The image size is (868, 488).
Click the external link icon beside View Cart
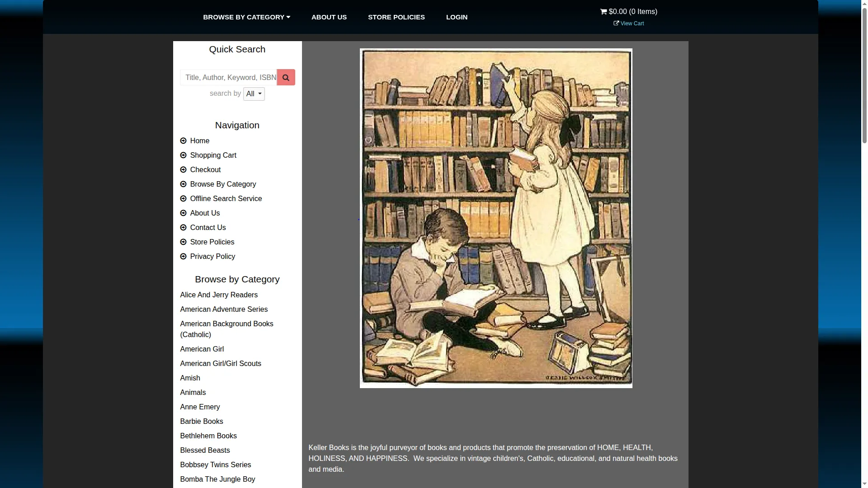[616, 23]
